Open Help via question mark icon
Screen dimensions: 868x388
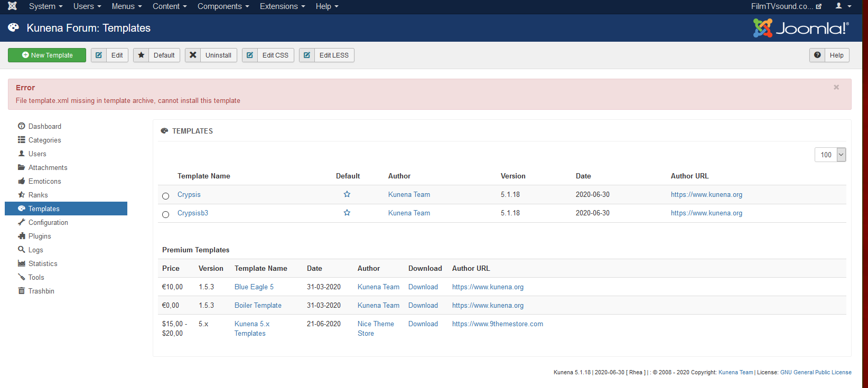817,55
